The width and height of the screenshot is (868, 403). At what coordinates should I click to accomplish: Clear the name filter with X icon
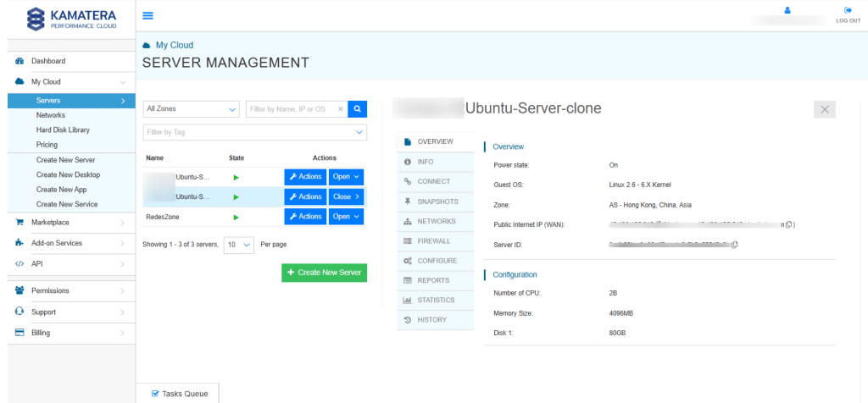coord(341,109)
